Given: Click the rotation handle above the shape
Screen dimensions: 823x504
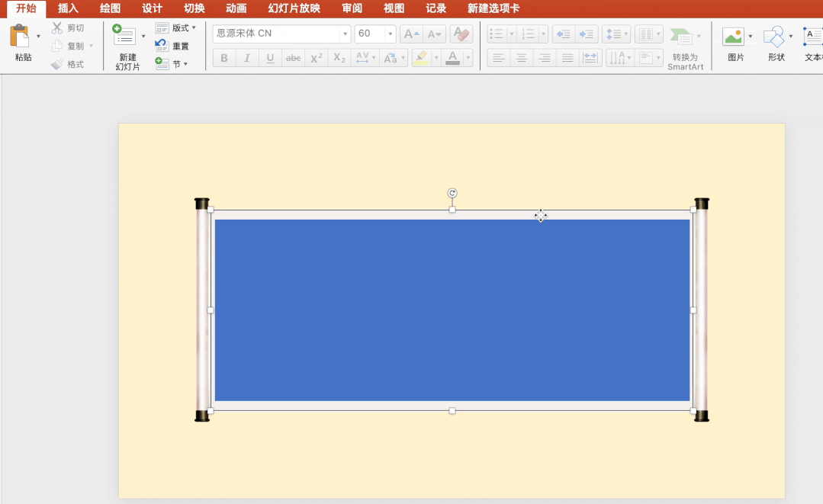Looking at the screenshot, I should 452,193.
